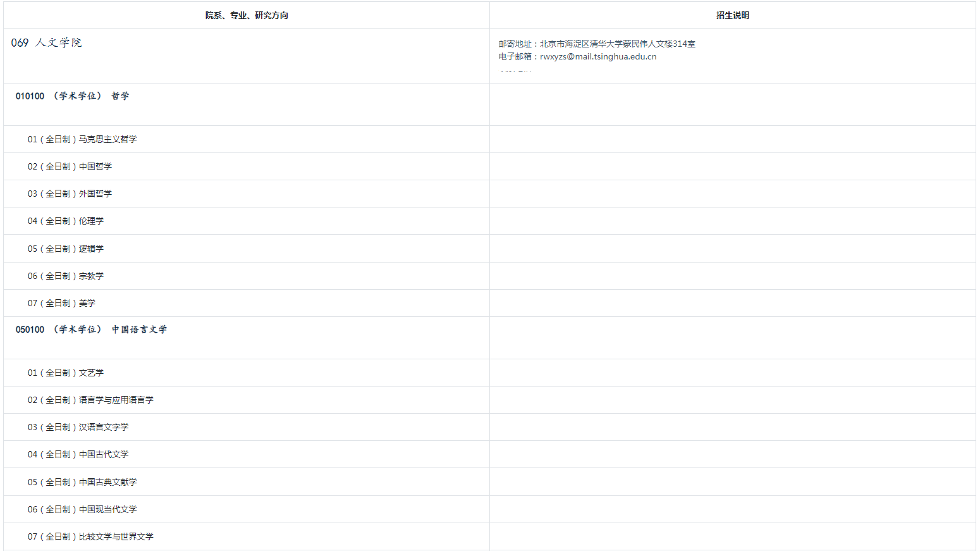Click the 05 中国古典文献学 entry
980x551 pixels.
(82, 482)
